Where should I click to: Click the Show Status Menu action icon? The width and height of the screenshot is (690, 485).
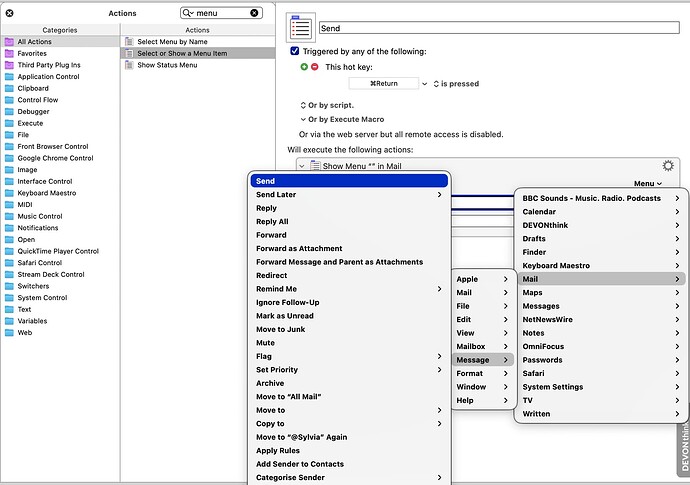click(129, 65)
